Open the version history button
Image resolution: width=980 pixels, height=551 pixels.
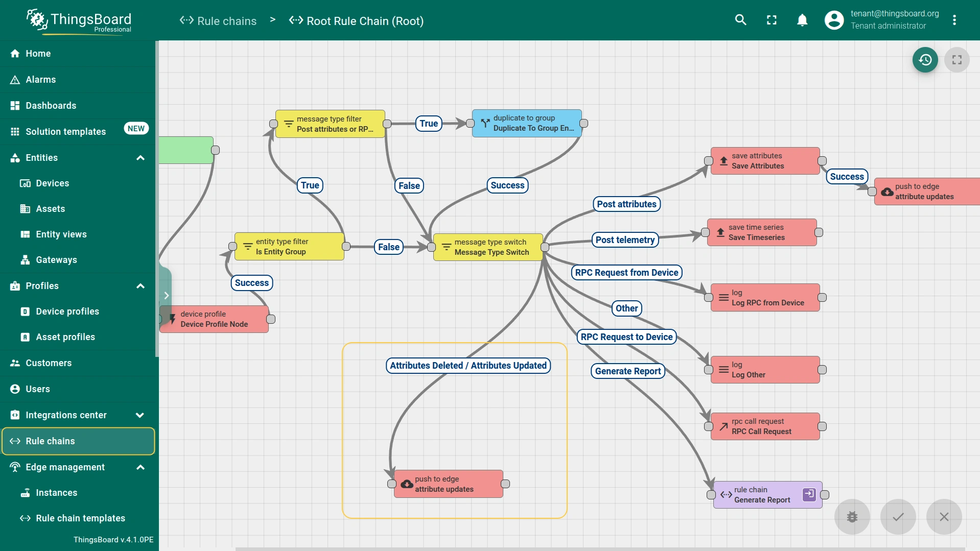(925, 60)
